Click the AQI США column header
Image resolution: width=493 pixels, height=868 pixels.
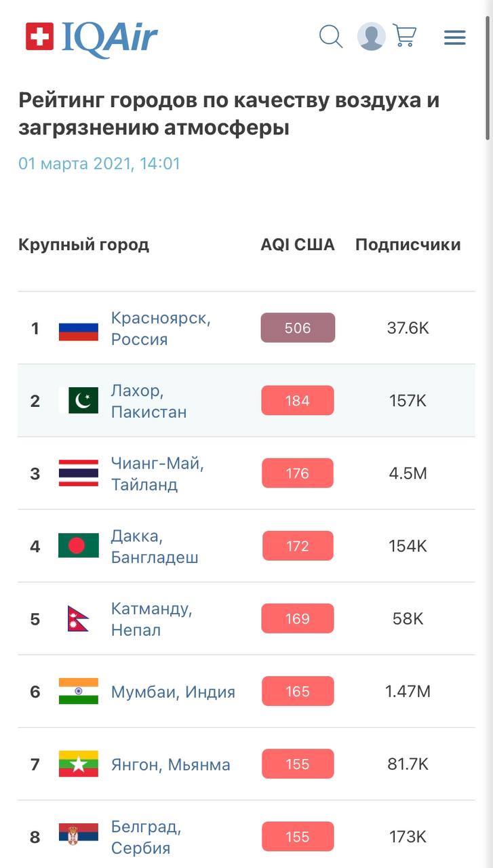(298, 245)
